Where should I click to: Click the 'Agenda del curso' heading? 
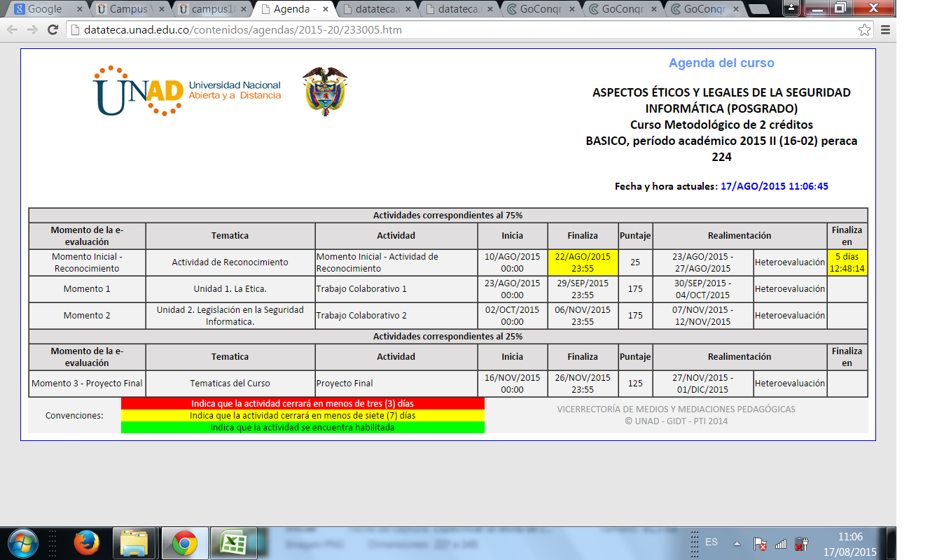coord(721,63)
